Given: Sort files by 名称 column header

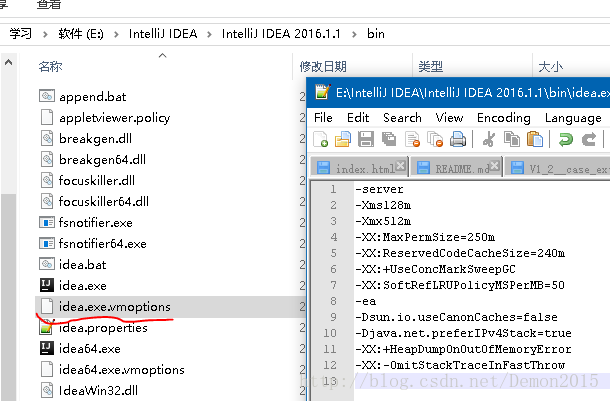Looking at the screenshot, I should 50,67.
